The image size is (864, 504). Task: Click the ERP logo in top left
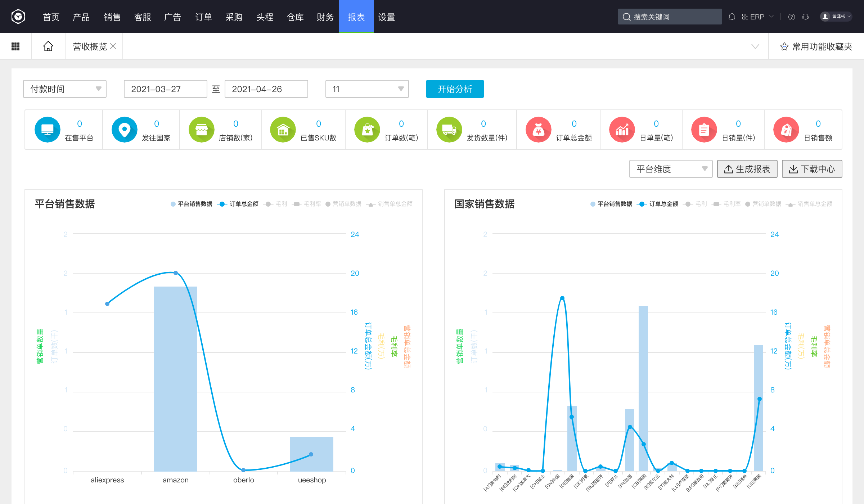point(18,17)
